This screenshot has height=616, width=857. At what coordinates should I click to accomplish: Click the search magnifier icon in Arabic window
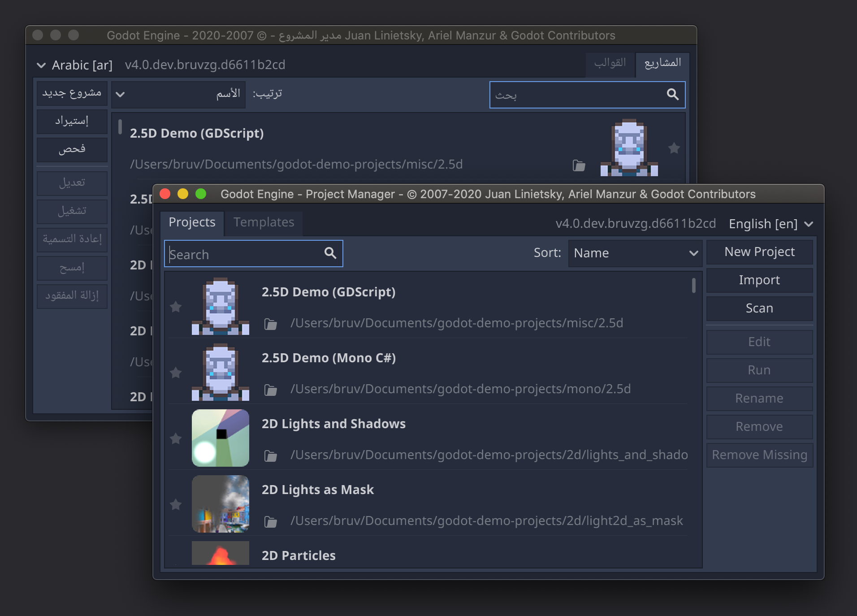(673, 94)
